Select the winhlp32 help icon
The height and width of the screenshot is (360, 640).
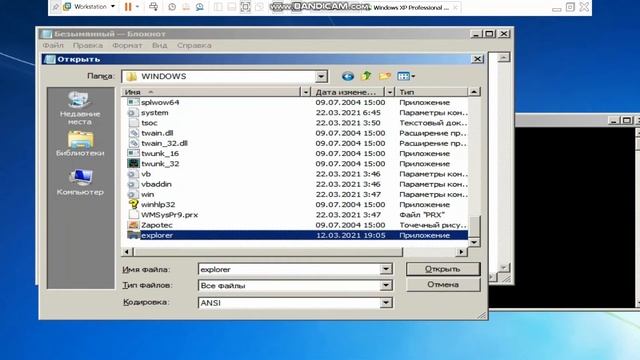133,204
